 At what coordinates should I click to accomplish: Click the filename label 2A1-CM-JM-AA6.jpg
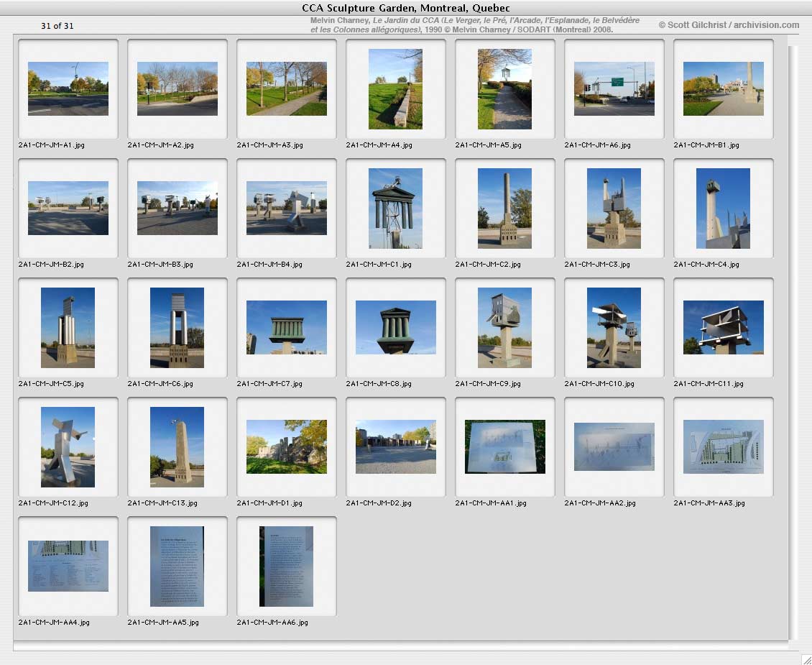point(272,622)
